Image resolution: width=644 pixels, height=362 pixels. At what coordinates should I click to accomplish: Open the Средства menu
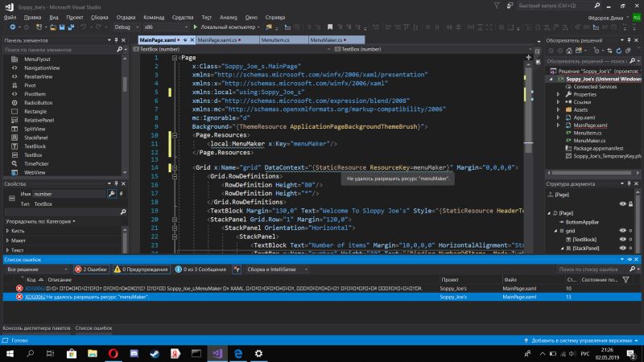[183, 17]
